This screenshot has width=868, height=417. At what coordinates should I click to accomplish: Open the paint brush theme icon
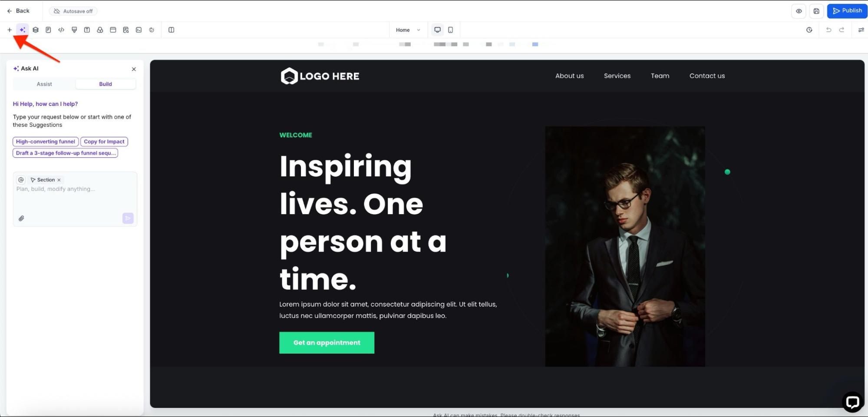tap(74, 30)
